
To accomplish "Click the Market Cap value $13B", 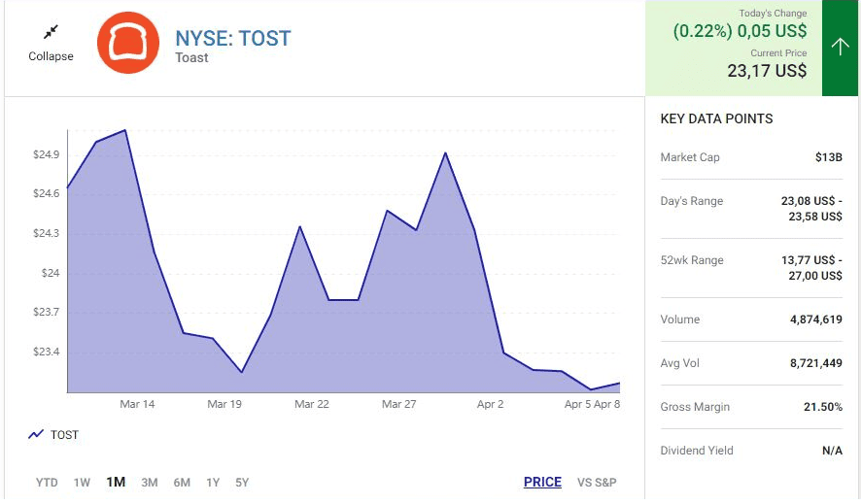I will coord(828,157).
